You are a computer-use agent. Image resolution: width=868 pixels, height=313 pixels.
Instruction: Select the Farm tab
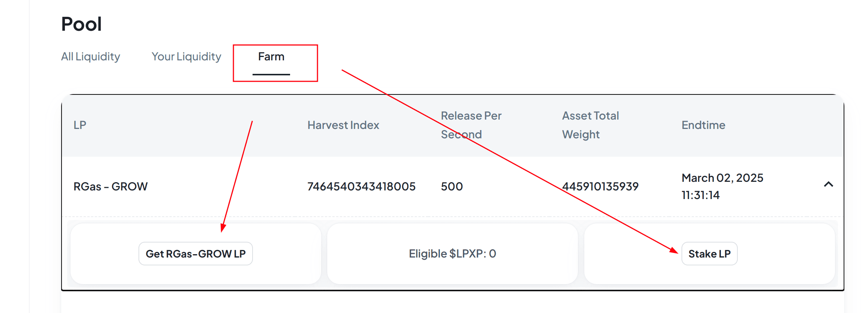click(271, 57)
